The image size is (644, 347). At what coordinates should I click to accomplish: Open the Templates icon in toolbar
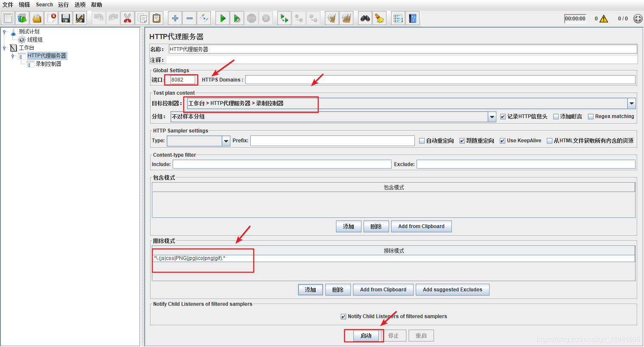pos(22,18)
